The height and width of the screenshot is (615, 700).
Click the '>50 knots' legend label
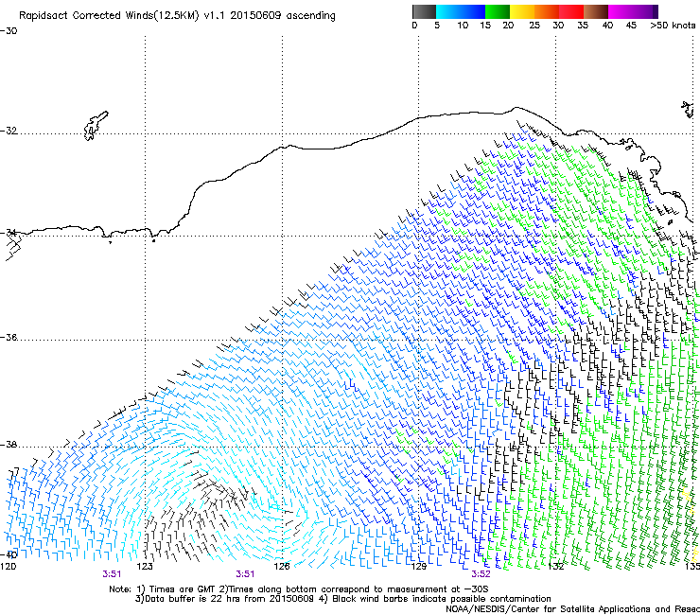pos(673,26)
